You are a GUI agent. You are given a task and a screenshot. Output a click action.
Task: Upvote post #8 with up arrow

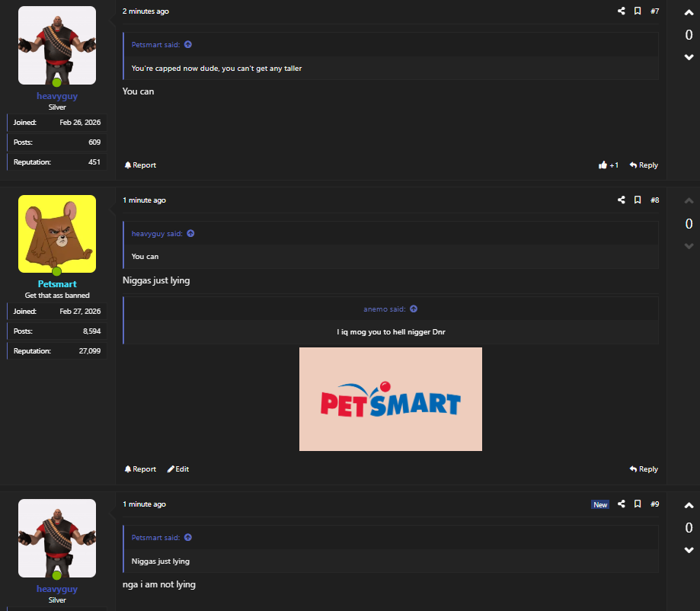click(x=689, y=201)
